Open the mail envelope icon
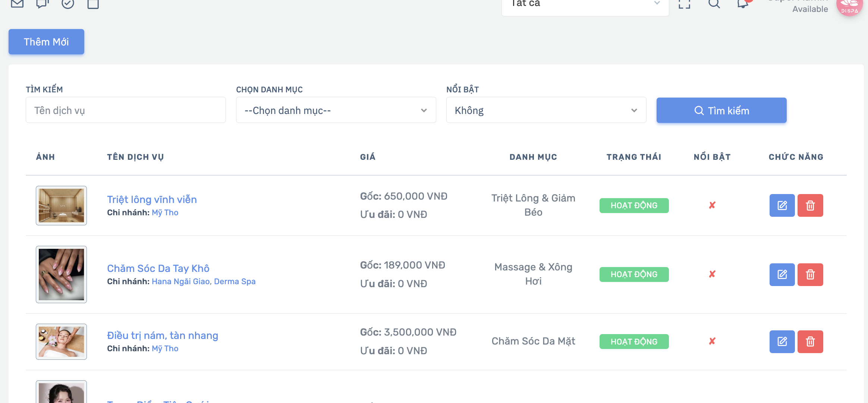The height and width of the screenshot is (403, 868). coord(17,4)
